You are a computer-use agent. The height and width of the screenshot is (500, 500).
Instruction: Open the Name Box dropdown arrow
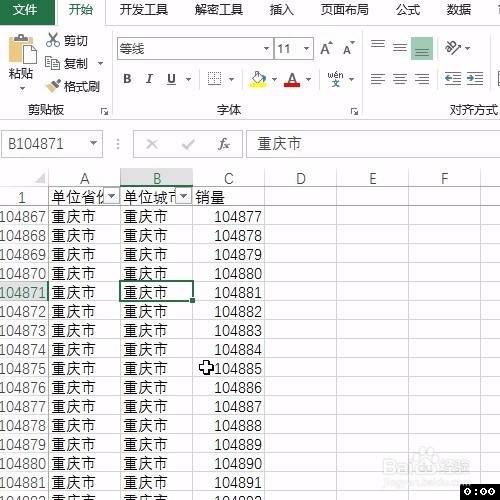93,143
